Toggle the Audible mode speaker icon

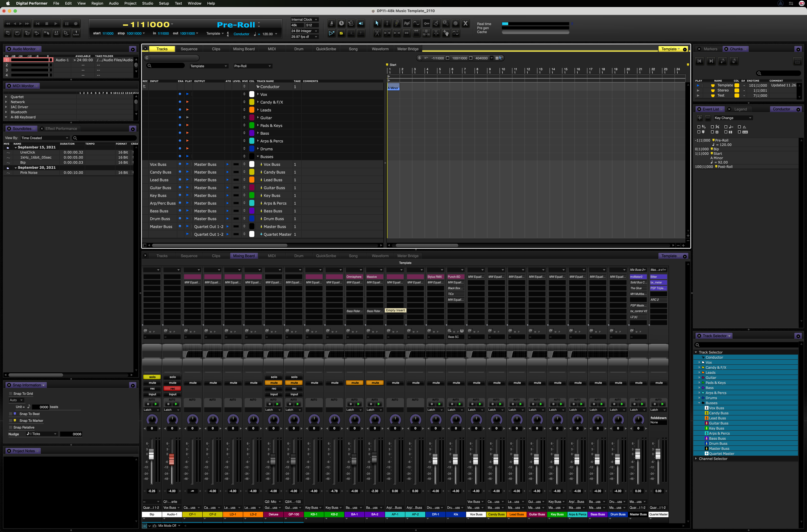(361, 23)
